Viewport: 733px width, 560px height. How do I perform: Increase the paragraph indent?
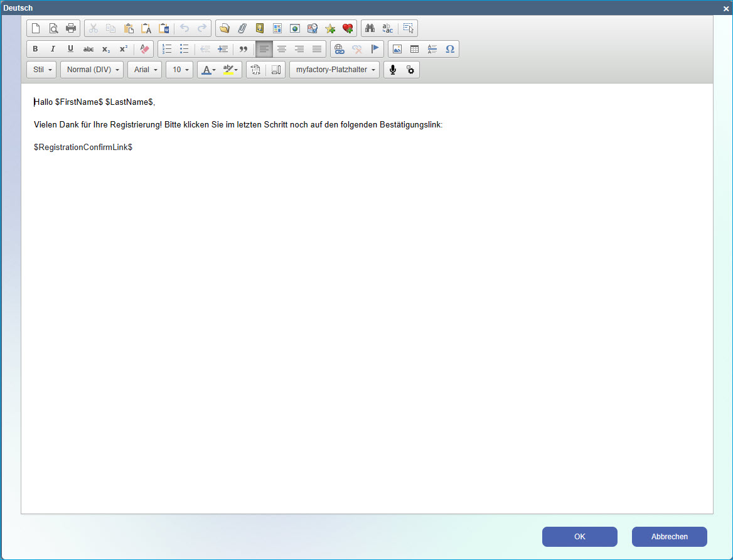223,49
